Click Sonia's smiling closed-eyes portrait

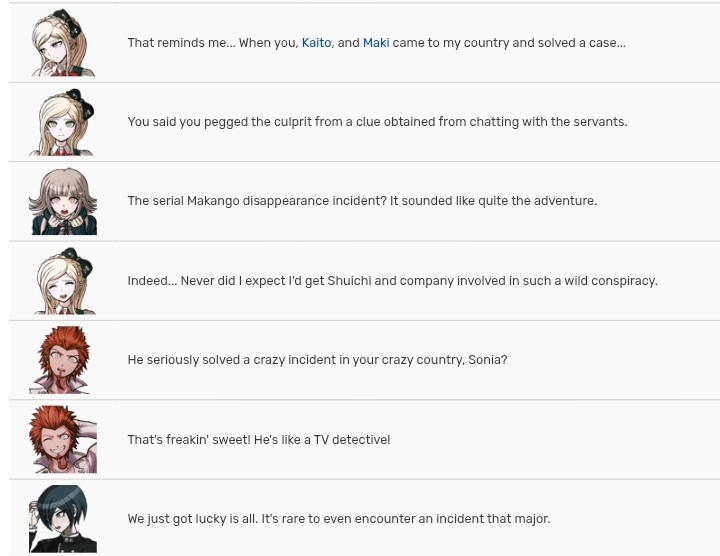[63, 281]
